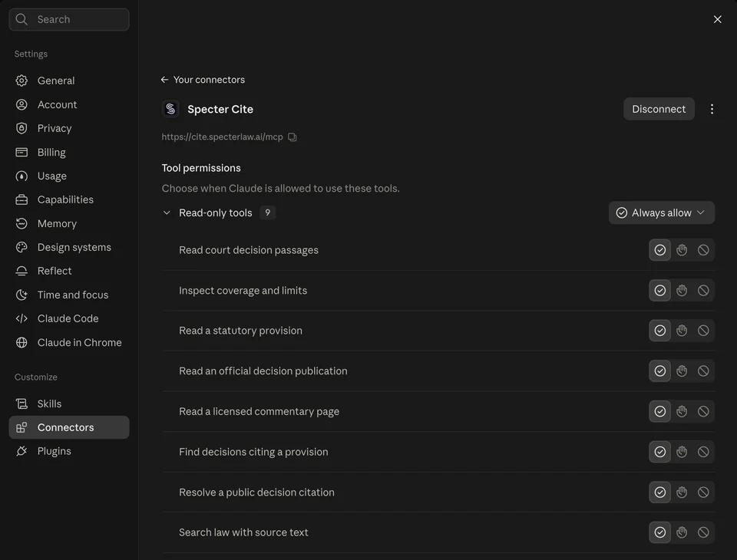Image resolution: width=737 pixels, height=560 pixels.
Task: Collapse the Read-only tools section
Action: click(x=167, y=212)
